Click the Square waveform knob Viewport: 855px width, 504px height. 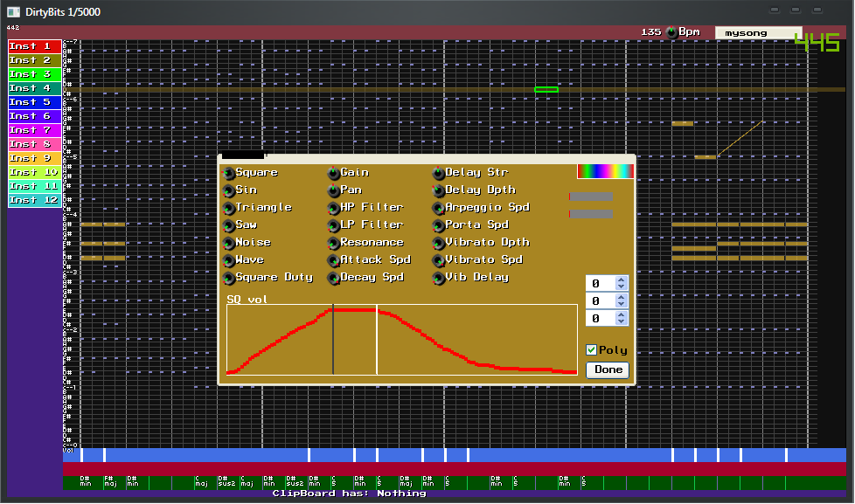click(228, 173)
